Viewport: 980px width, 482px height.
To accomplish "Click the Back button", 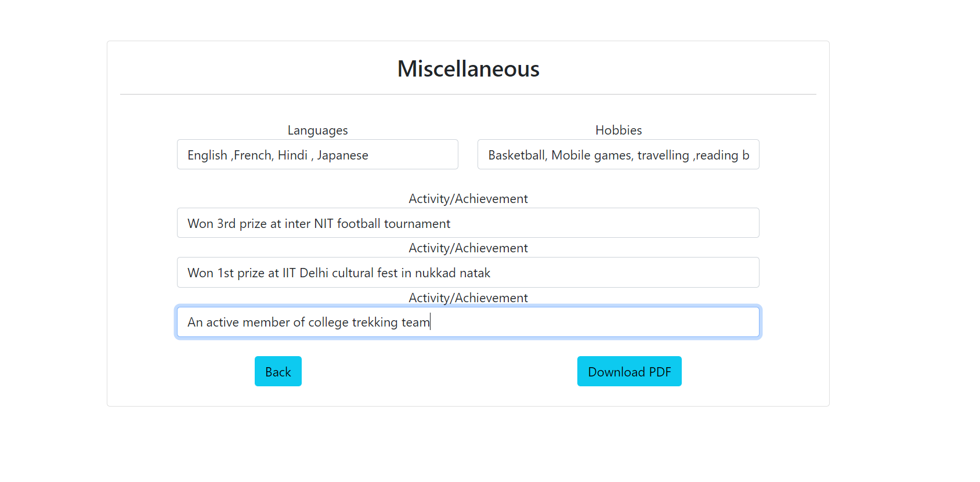I will pyautogui.click(x=278, y=371).
